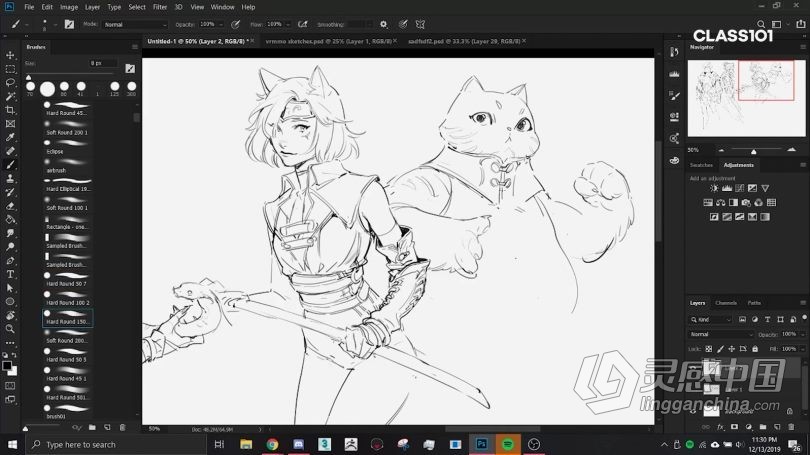Open the Brightness/Contrast adjustment
Viewport: 810px width, 455px height.
tap(714, 189)
